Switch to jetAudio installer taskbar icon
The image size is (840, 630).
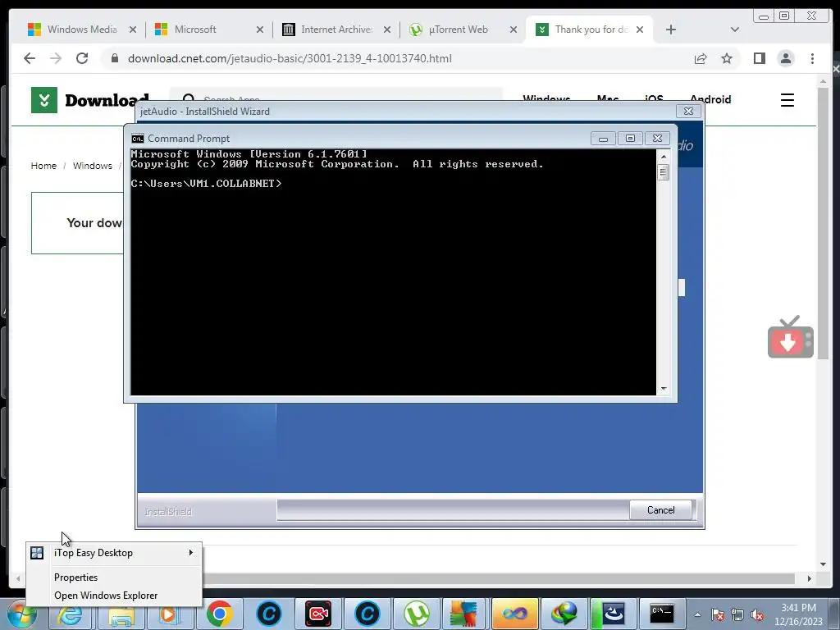tap(614, 614)
